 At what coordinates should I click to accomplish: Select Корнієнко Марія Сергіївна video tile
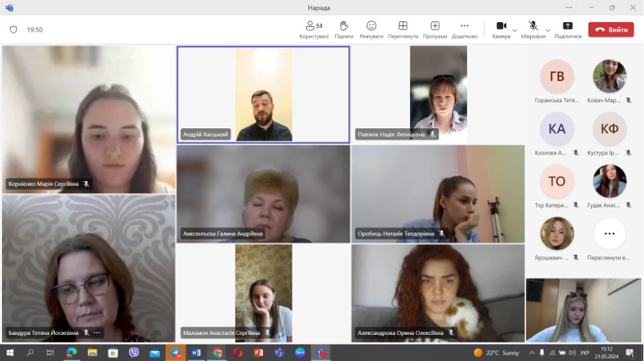[x=89, y=119]
